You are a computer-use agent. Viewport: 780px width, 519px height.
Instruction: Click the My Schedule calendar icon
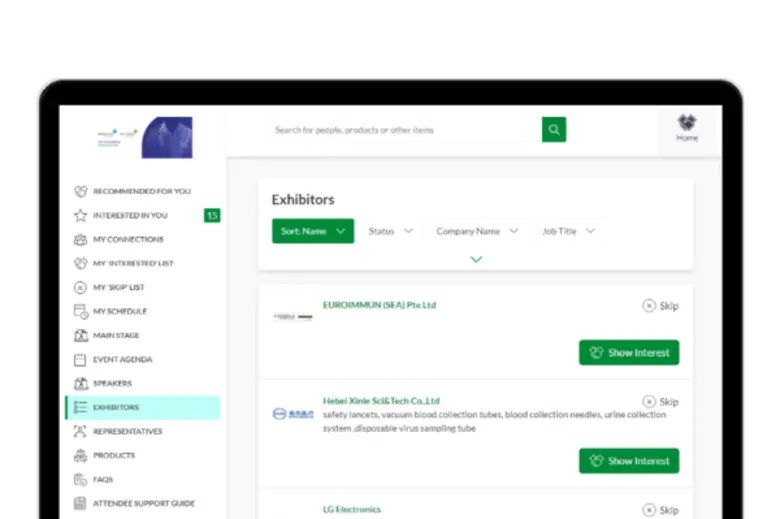point(81,311)
